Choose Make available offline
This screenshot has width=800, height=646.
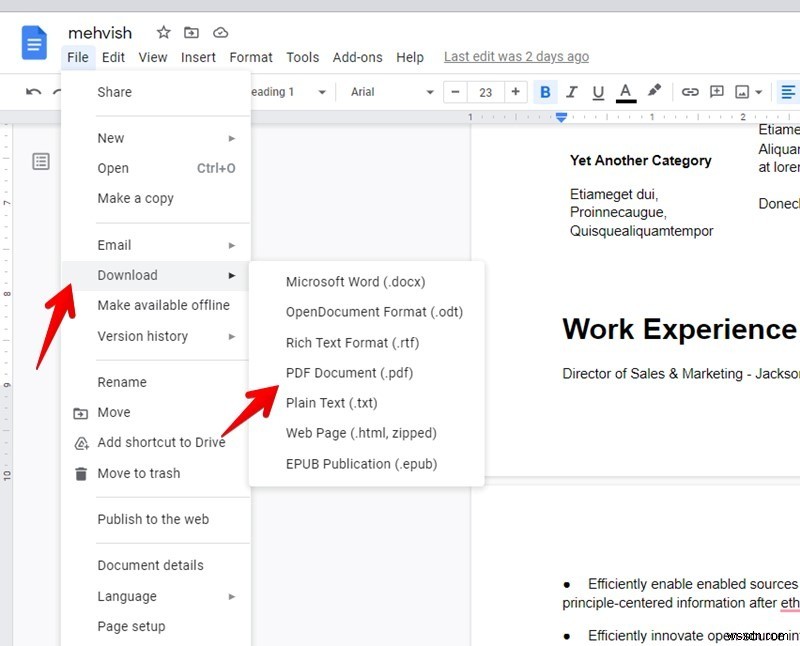pos(156,306)
